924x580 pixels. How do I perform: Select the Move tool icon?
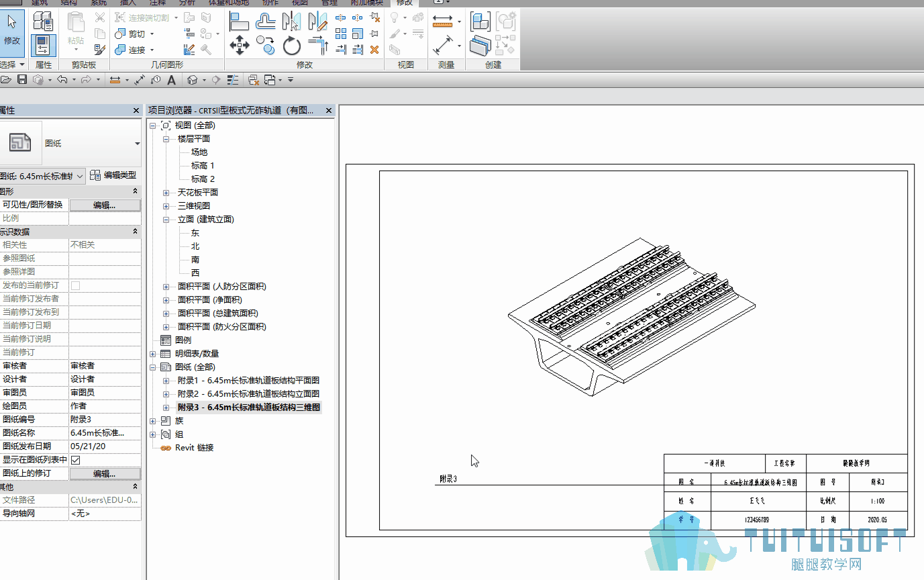pyautogui.click(x=240, y=46)
